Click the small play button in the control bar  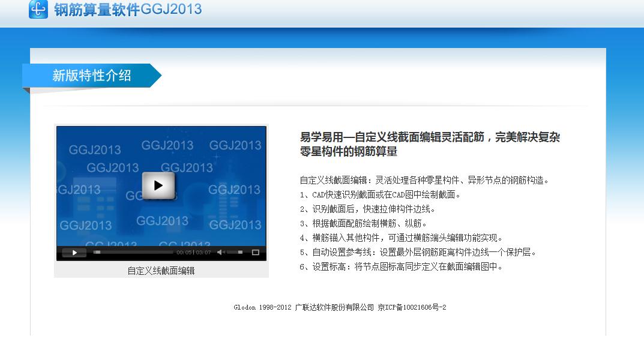[x=74, y=252]
